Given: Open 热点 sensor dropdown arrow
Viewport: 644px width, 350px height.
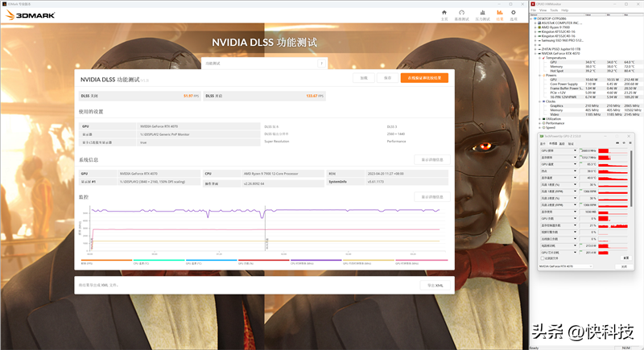Looking at the screenshot, I should (x=575, y=171).
